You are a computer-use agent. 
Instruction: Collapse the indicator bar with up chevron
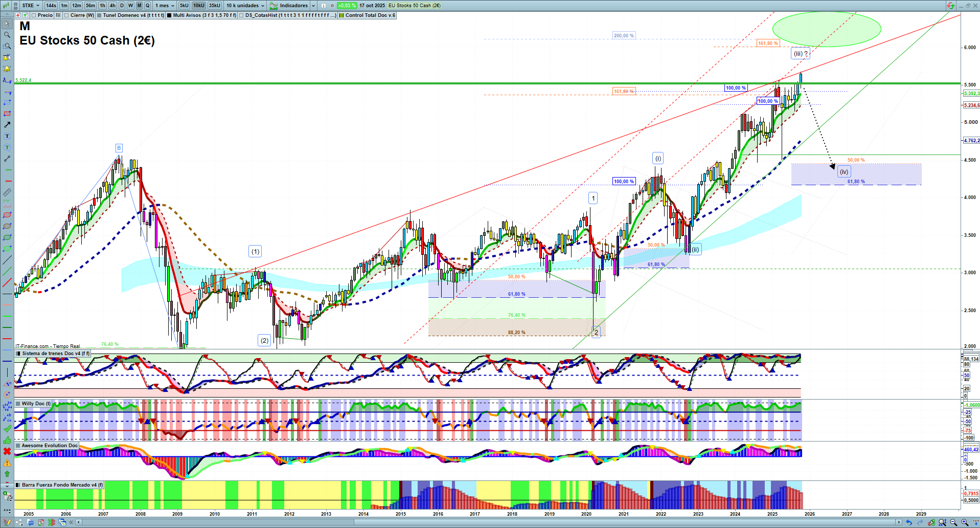[7, 15]
